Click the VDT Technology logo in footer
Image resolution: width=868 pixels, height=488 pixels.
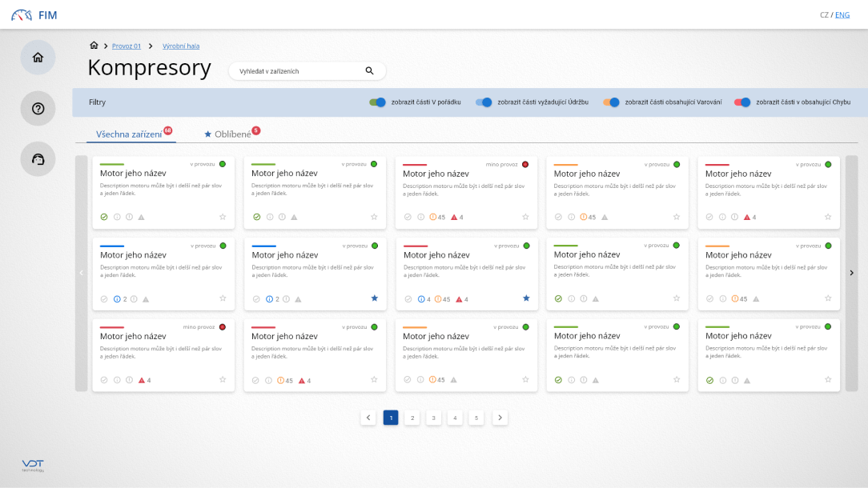coord(33,466)
